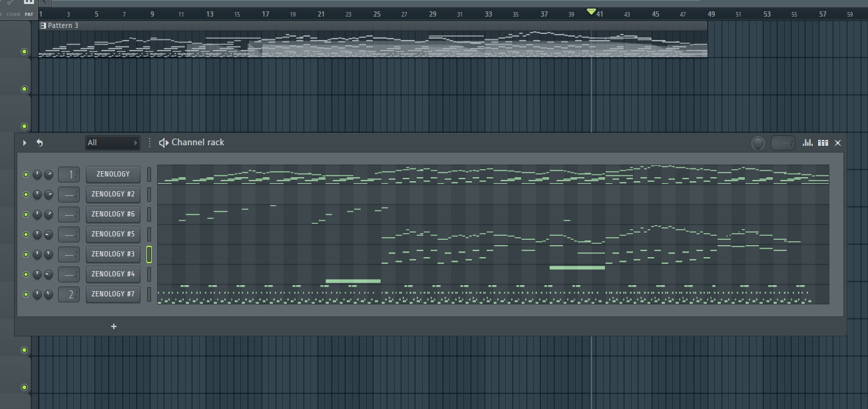
Task: Open the 'All' channel filter dropdown
Action: [112, 143]
